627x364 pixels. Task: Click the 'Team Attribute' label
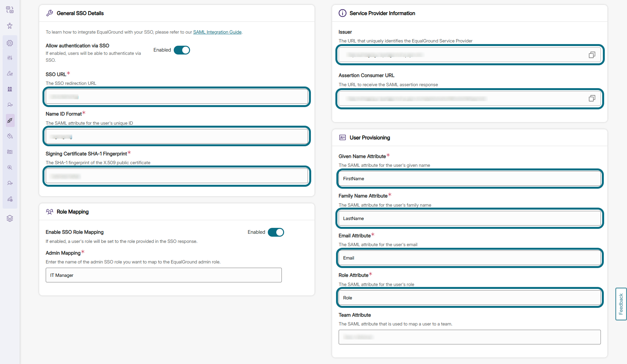tap(355, 315)
